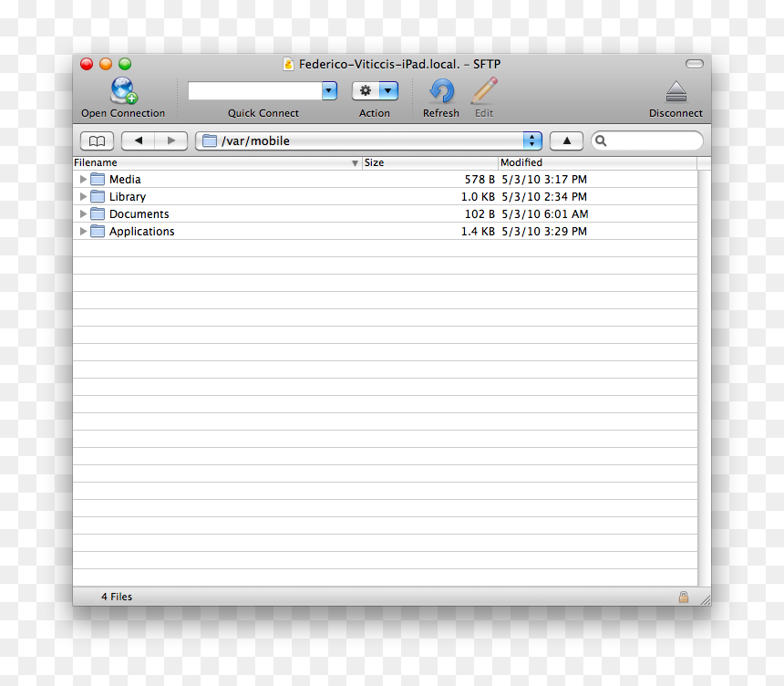784x686 pixels.
Task: Sort by Filename column header
Action: [x=216, y=162]
